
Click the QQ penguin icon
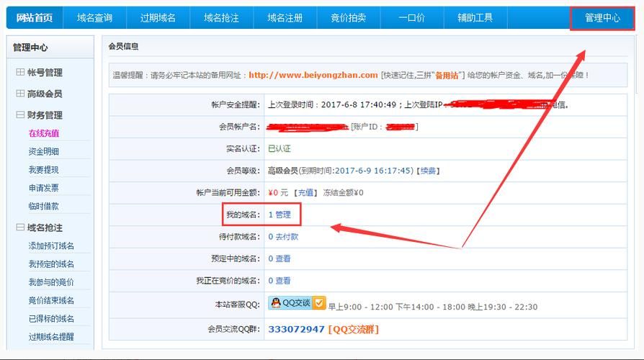coord(276,303)
